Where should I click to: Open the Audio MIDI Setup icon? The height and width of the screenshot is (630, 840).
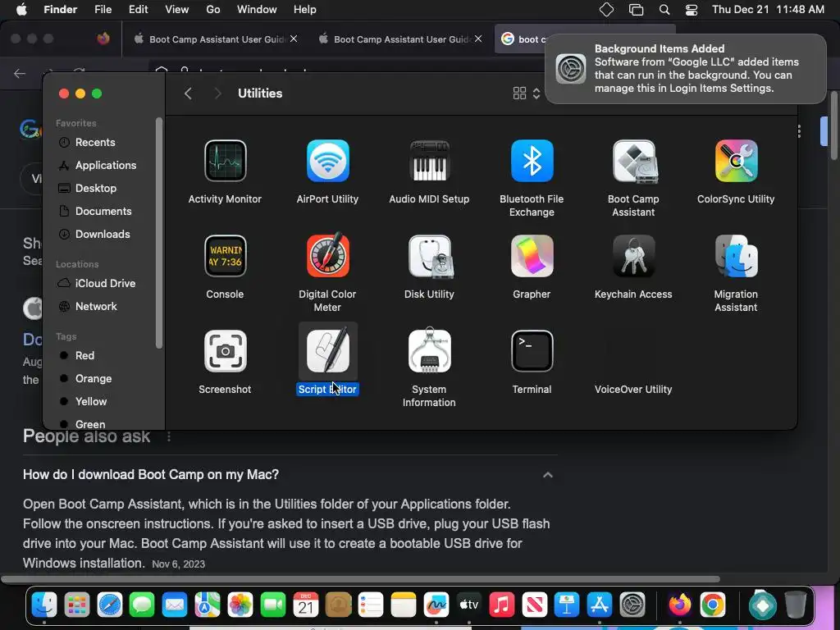[429, 161]
